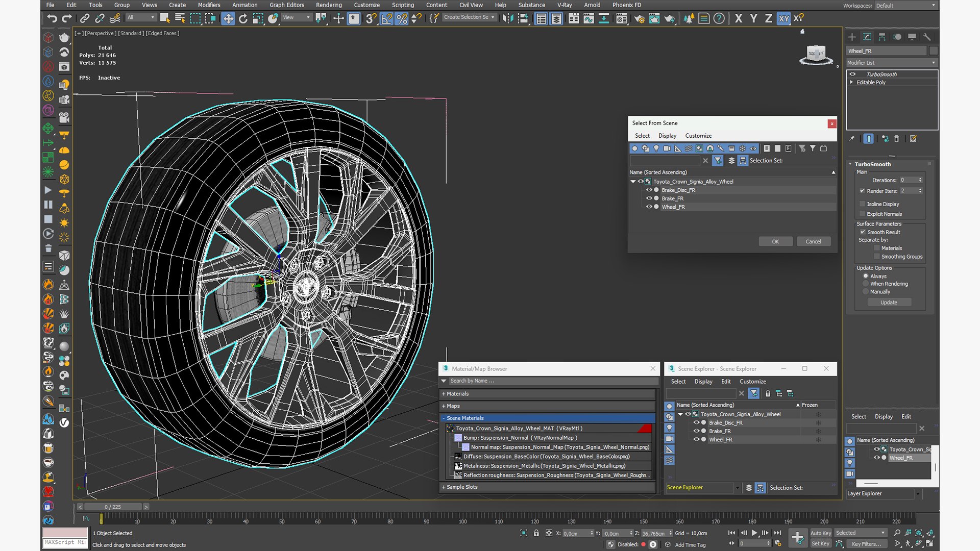Screen dimensions: 980x551
Task: Expand the Materials group in Material/Map Browser
Action: 547,394
